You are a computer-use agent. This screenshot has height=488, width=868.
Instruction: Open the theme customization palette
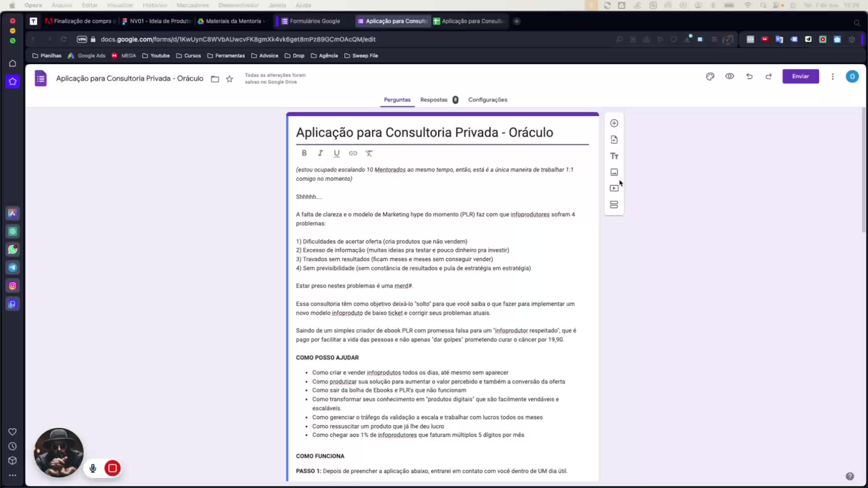pos(710,76)
